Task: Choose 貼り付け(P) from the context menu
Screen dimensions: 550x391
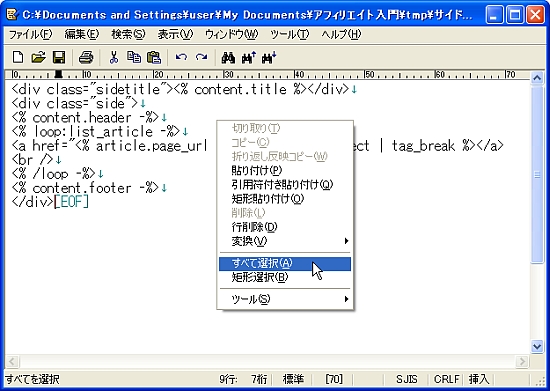Action: point(285,170)
